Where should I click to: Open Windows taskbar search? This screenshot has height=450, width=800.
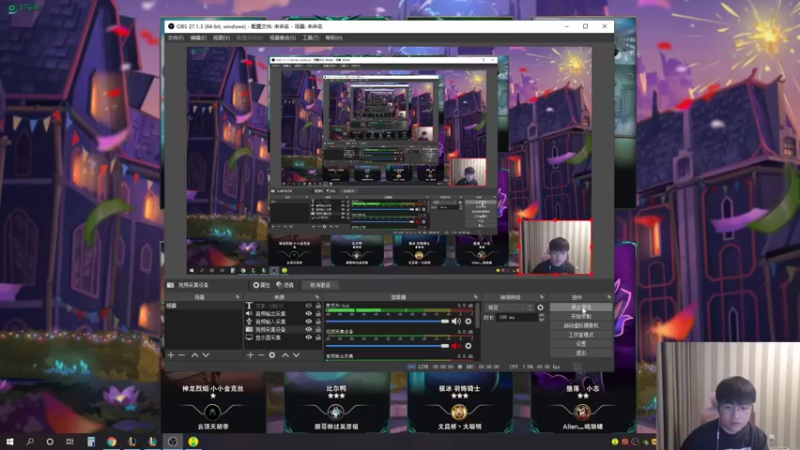30,441
